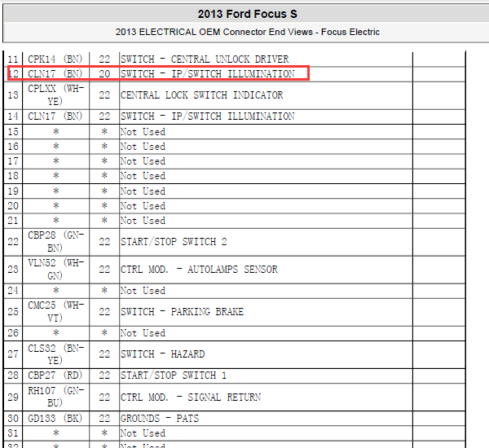Screen dimensions: 489x448
Task: Click "Not Used" in pin 21 row
Action: coord(143,221)
